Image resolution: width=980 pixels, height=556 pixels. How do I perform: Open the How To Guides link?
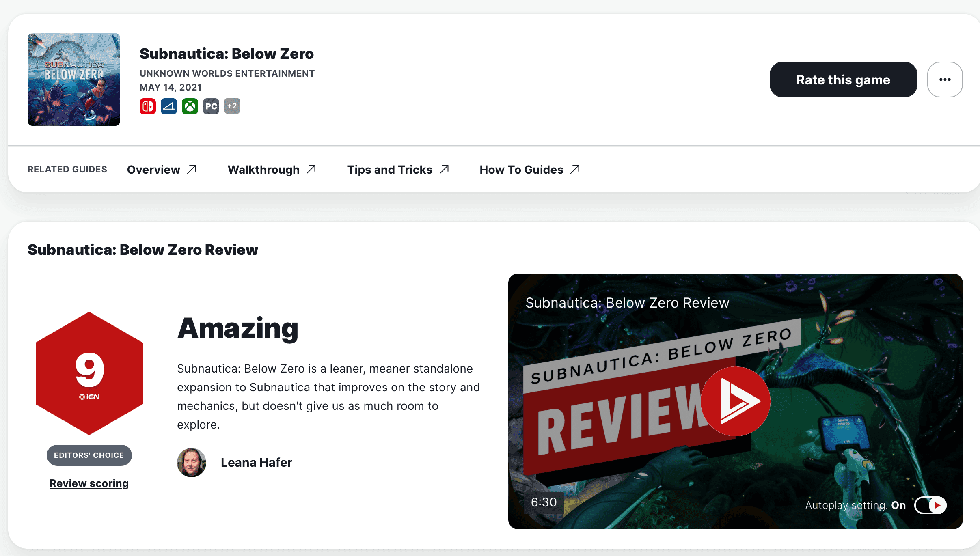[x=530, y=170]
